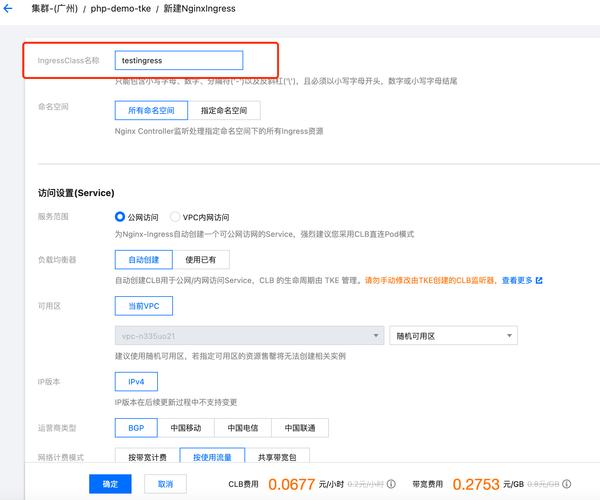Open the external link icon beside 查看更多
The image size is (600, 500).
pyautogui.click(x=539, y=280)
